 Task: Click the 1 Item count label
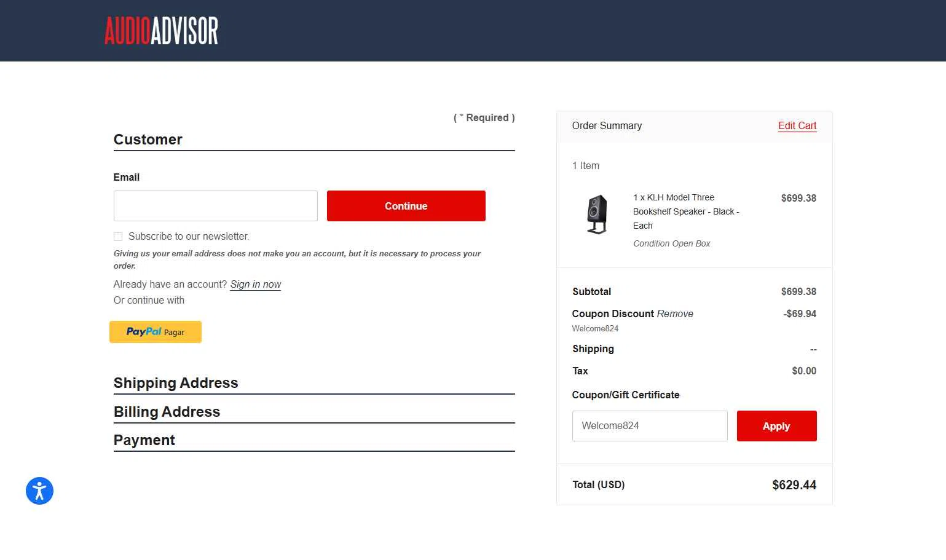(586, 165)
